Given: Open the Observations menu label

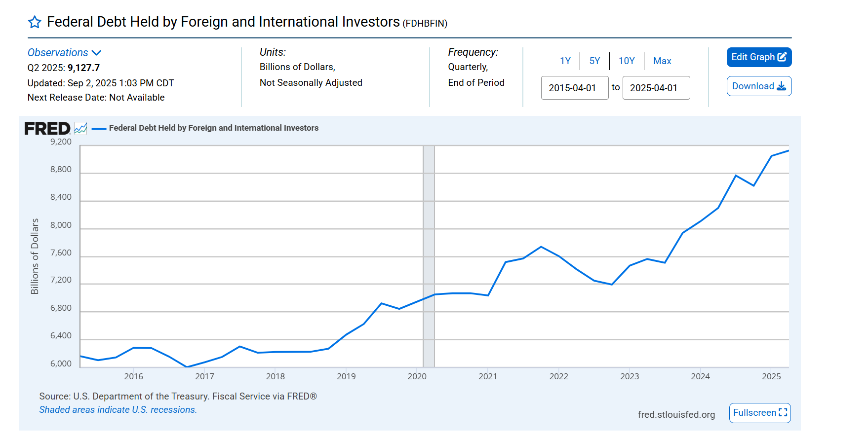Looking at the screenshot, I should pos(58,53).
